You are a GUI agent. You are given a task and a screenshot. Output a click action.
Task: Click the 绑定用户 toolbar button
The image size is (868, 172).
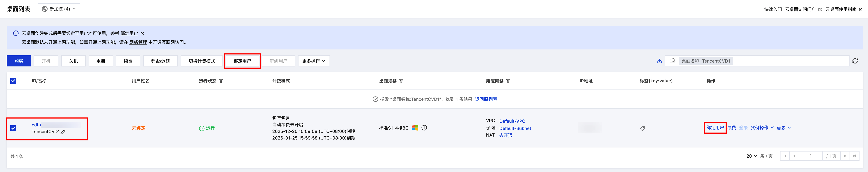242,61
